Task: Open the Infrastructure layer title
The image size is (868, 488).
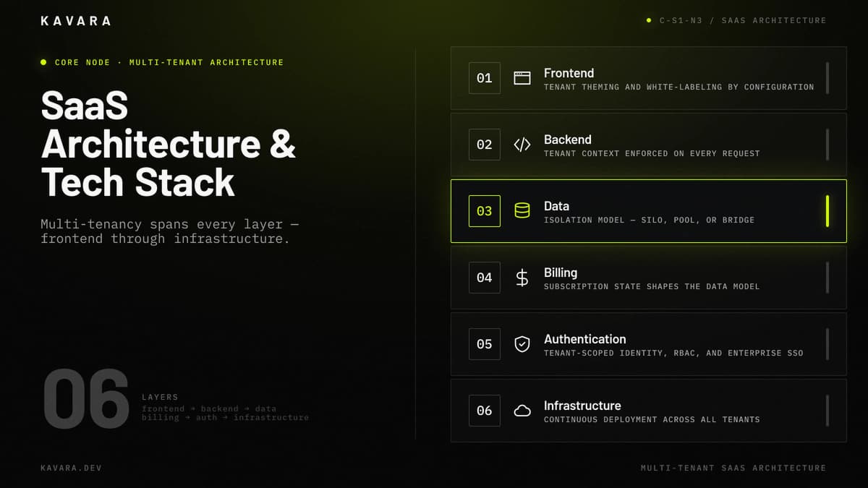Action: pos(582,406)
